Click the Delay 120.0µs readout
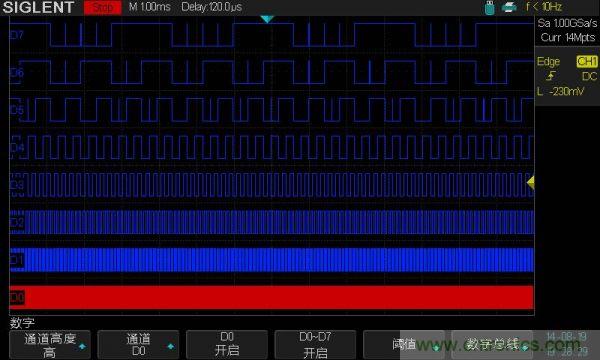 coord(212,7)
